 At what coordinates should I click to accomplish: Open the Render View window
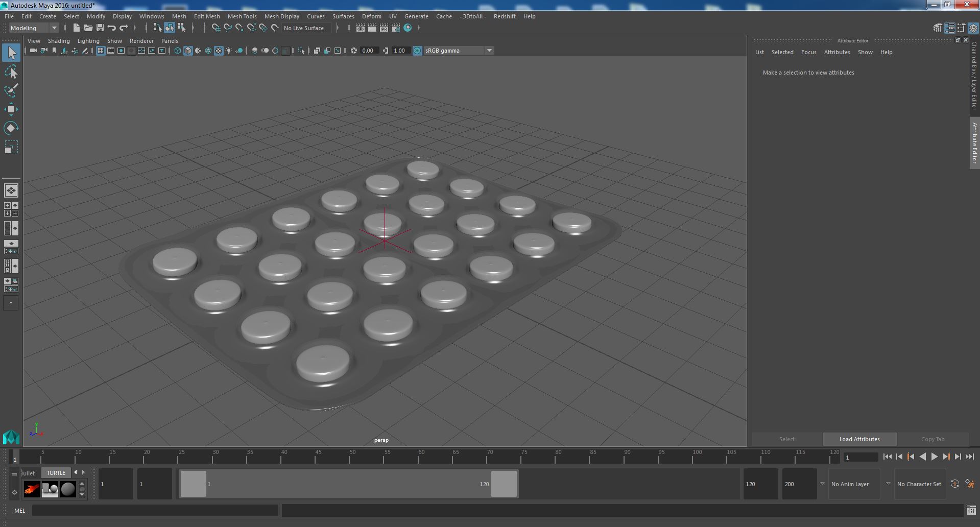click(361, 28)
